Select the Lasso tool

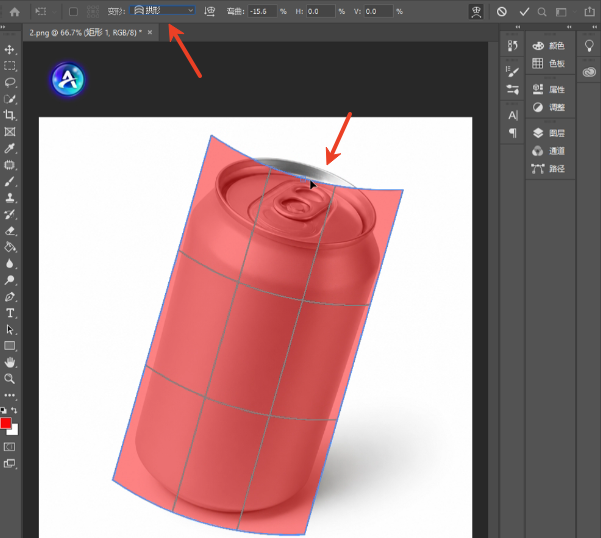coord(10,82)
